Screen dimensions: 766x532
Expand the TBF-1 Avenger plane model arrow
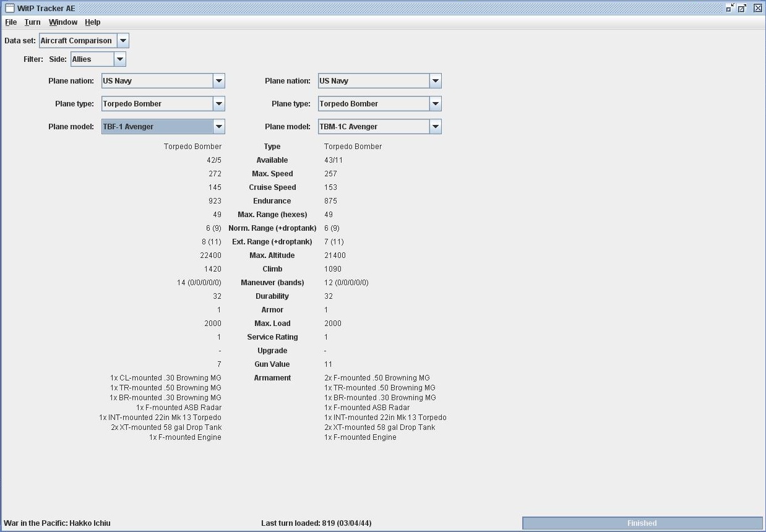click(218, 127)
